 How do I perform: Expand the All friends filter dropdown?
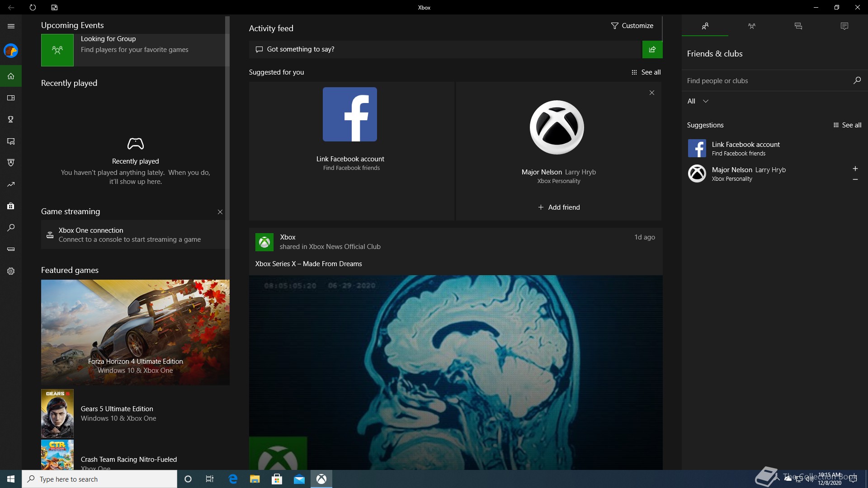click(x=698, y=101)
